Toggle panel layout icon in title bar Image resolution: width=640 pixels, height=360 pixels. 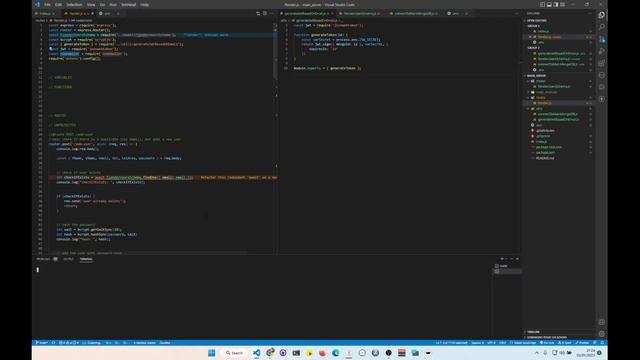pyautogui.click(x=549, y=4)
